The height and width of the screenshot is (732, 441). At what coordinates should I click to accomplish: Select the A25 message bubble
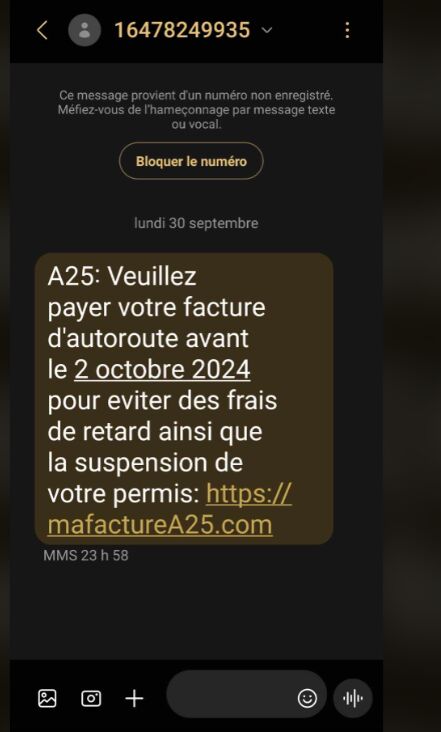pos(184,399)
